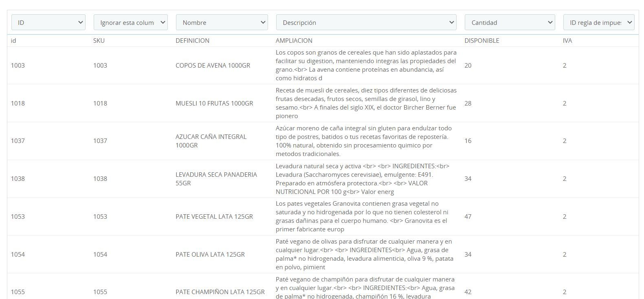Click the description starting 'Los copos son granos'
This screenshot has height=299, width=644.
[366, 66]
